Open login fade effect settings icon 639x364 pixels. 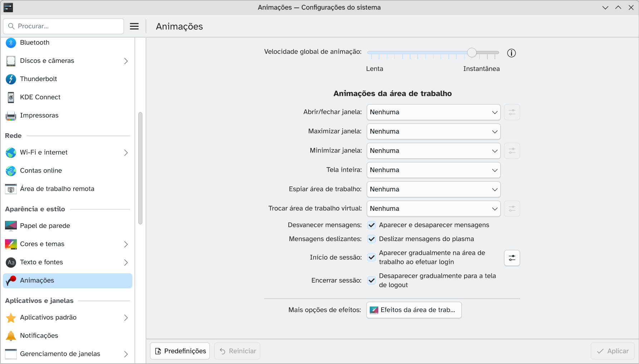pos(512,258)
